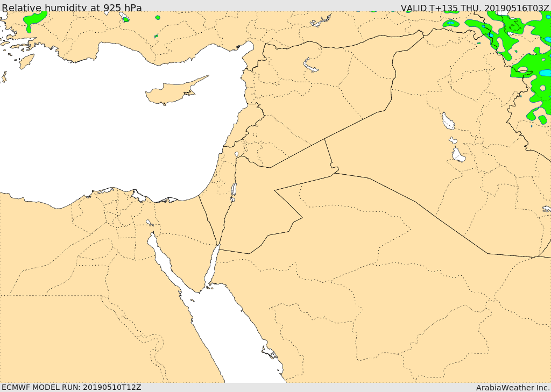Click Lake Razzaza in Iraq
The width and height of the screenshot is (551, 392).
458,155
